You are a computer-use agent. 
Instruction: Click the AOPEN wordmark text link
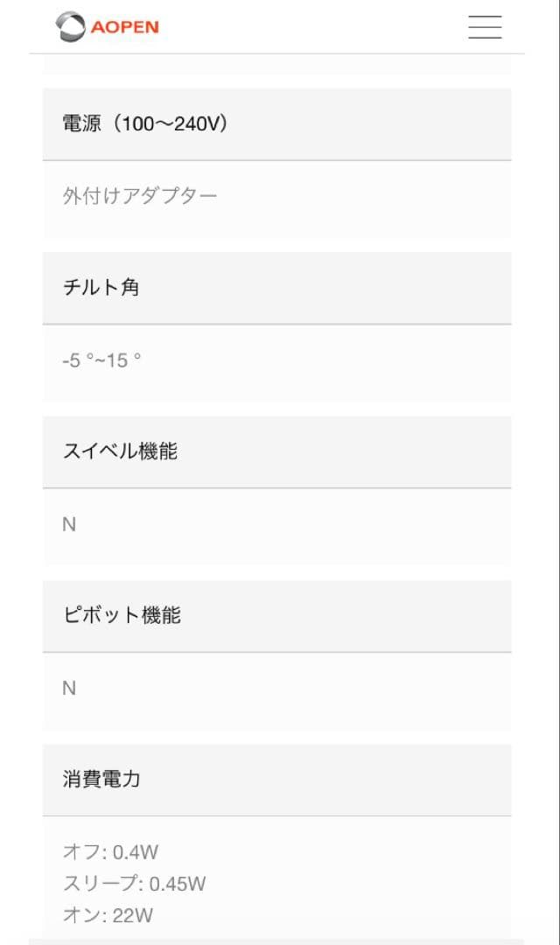tap(123, 27)
